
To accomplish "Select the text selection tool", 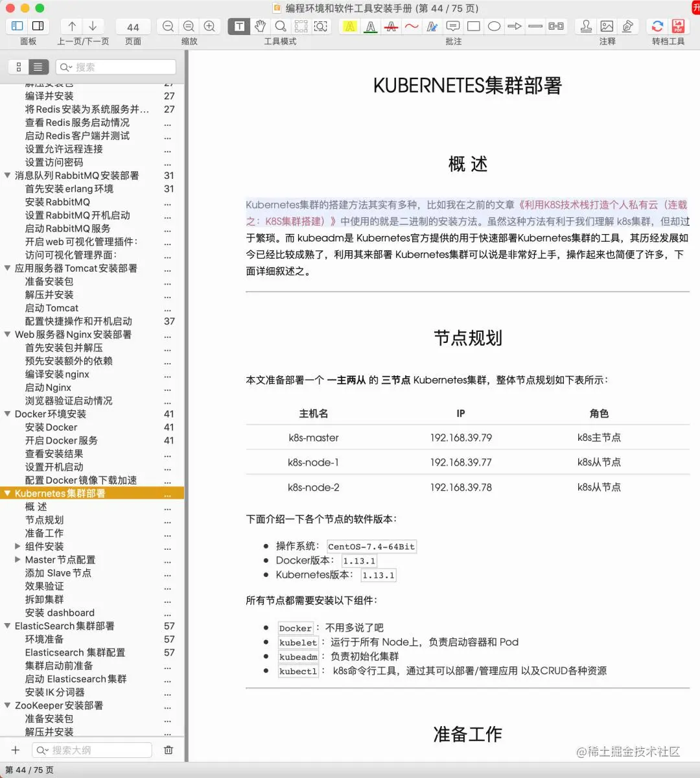I will [x=239, y=26].
